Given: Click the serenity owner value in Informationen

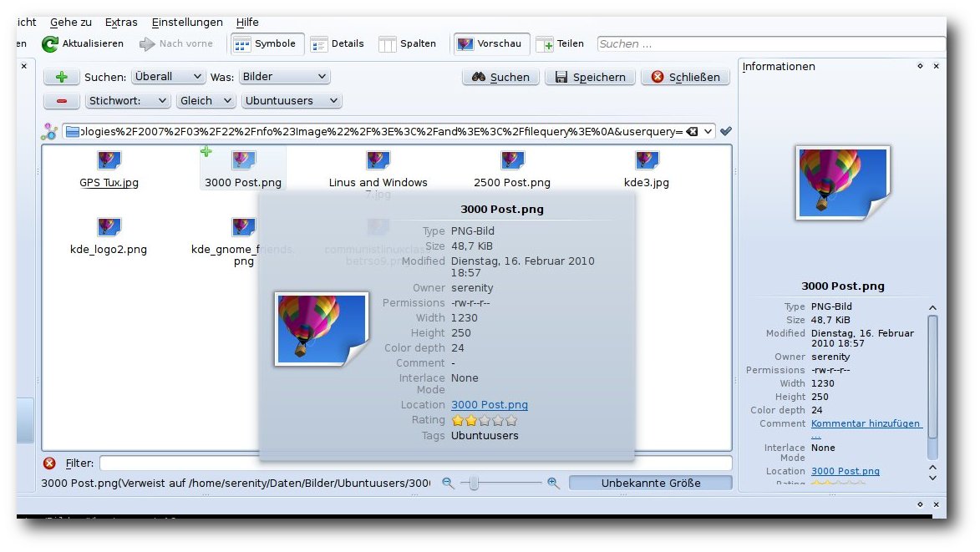Looking at the screenshot, I should (830, 357).
